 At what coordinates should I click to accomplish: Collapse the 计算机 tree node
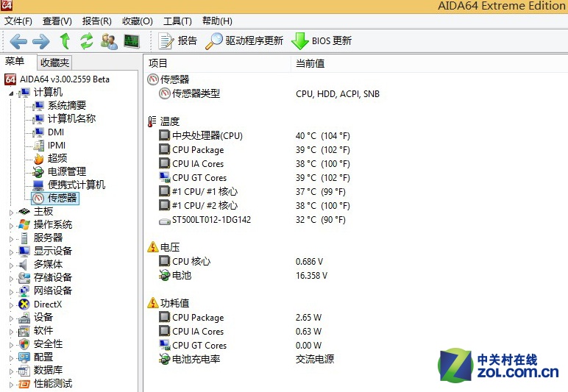(x=11, y=93)
